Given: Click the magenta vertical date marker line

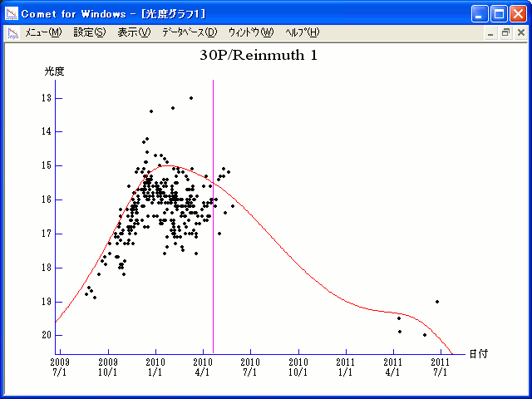Looking at the screenshot, I should tap(213, 249).
